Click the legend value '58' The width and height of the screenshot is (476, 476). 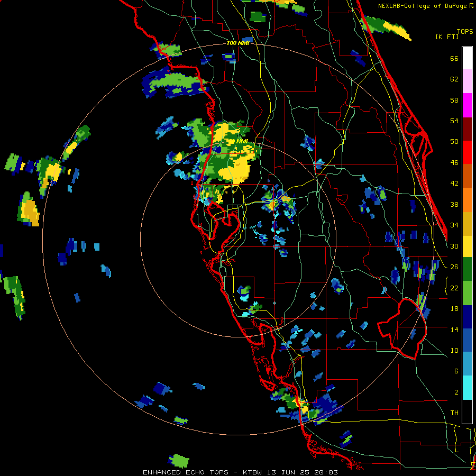[x=454, y=100]
